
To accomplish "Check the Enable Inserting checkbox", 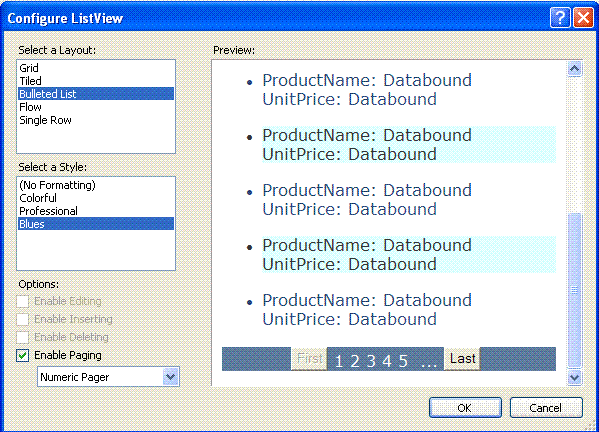I will pos(23,319).
